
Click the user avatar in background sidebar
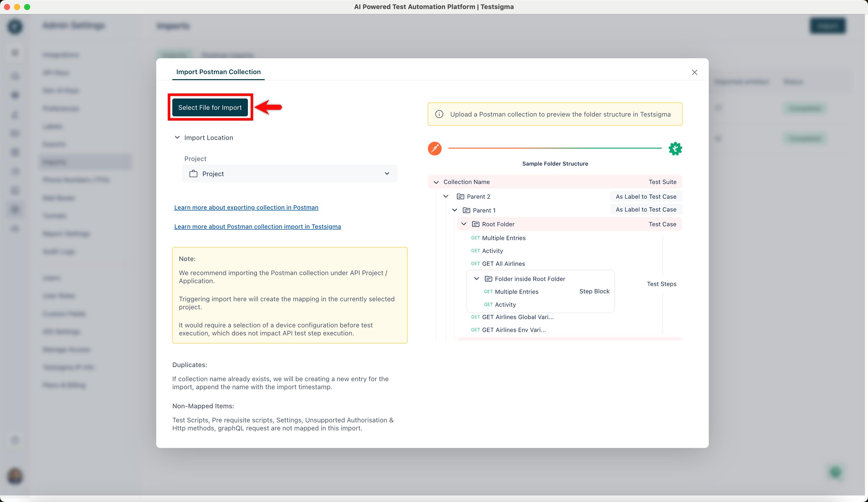coord(15,476)
